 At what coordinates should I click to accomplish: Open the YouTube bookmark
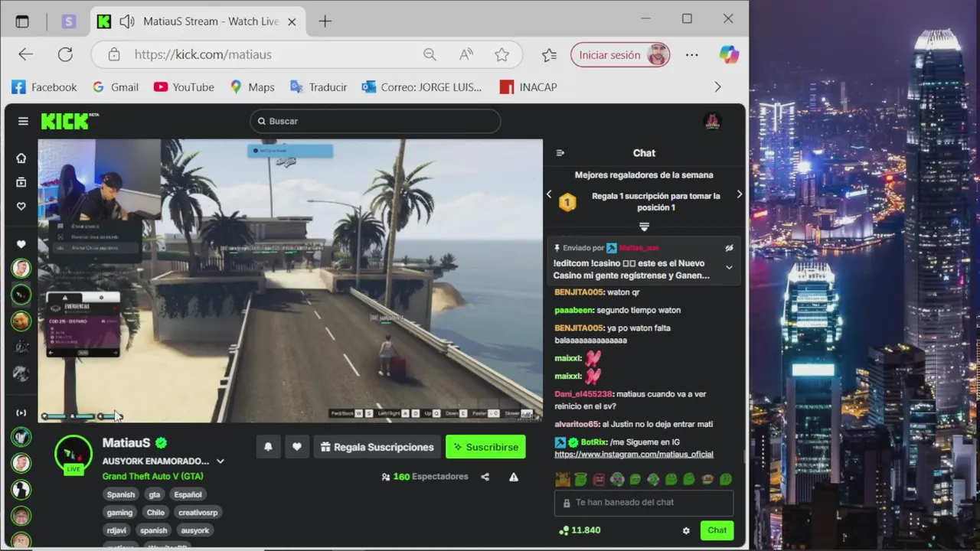(184, 87)
